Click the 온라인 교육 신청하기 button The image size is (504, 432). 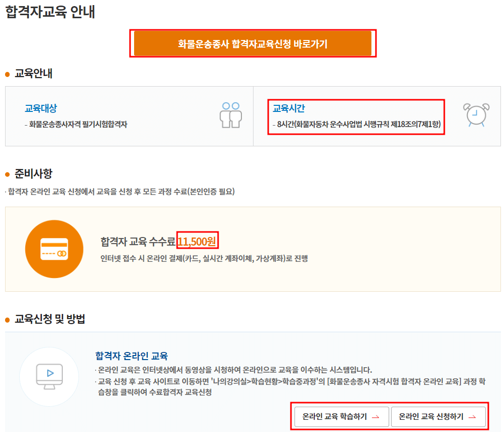coord(438,416)
